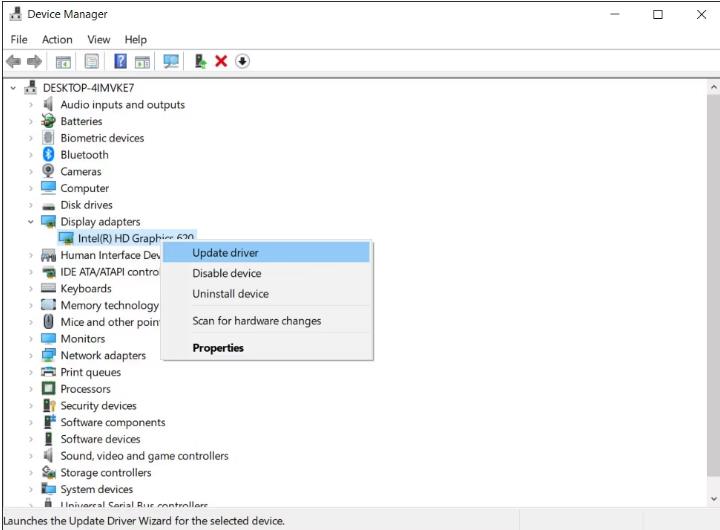Click the Security devices key icon
The image size is (720, 530).
[49, 405]
